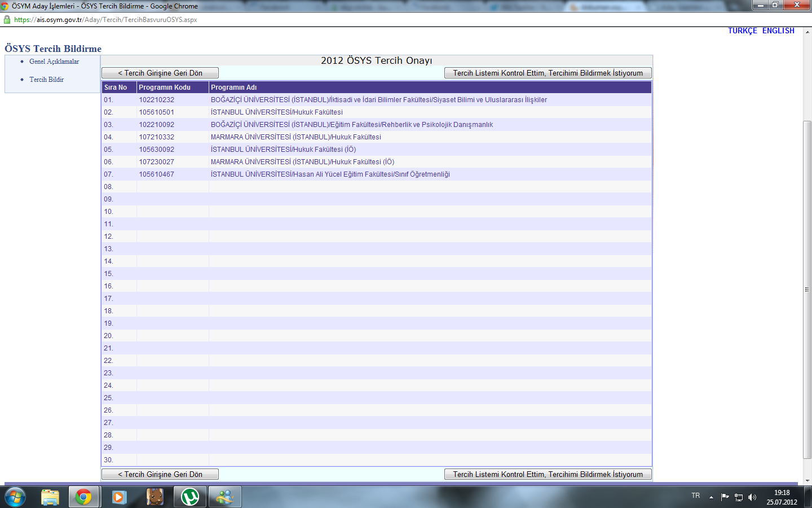Click Show Desktop strip at taskbar end
The height and width of the screenshot is (508, 812).
(808, 497)
